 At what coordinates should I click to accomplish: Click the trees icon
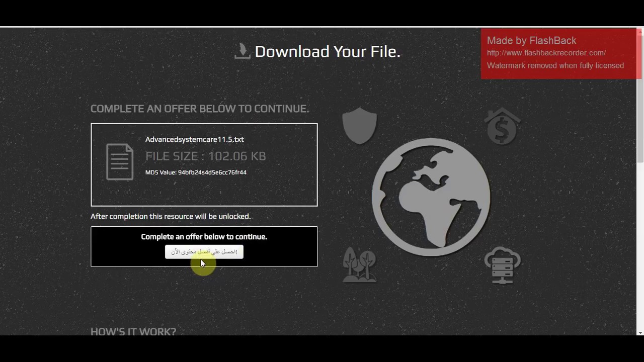tap(359, 264)
